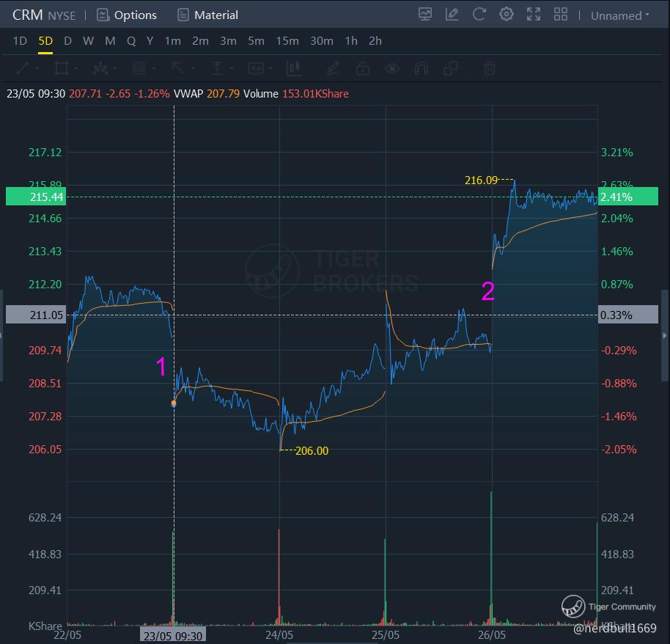Expand the rectangle tool dropdown arrow
Screen dimensions: 670x644
(76, 68)
